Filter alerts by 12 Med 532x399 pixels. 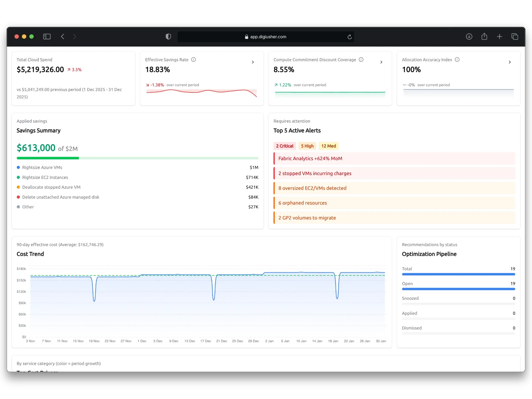click(x=329, y=146)
